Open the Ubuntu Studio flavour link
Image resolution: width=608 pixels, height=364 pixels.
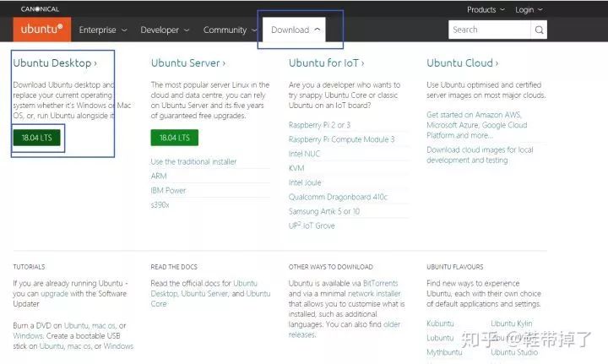point(514,352)
